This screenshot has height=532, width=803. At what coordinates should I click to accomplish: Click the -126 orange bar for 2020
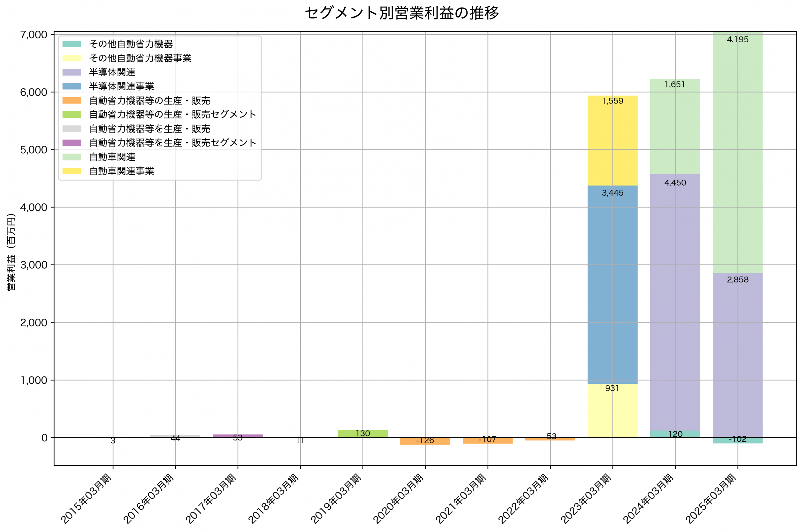[425, 441]
